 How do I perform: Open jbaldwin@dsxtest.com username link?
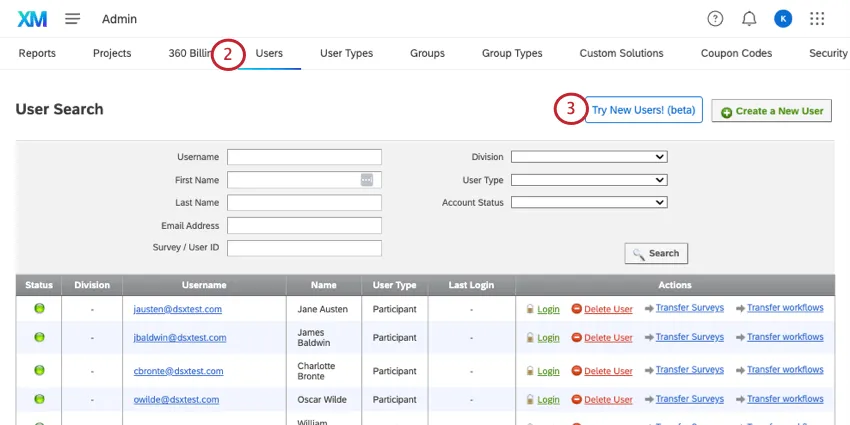[x=179, y=338]
